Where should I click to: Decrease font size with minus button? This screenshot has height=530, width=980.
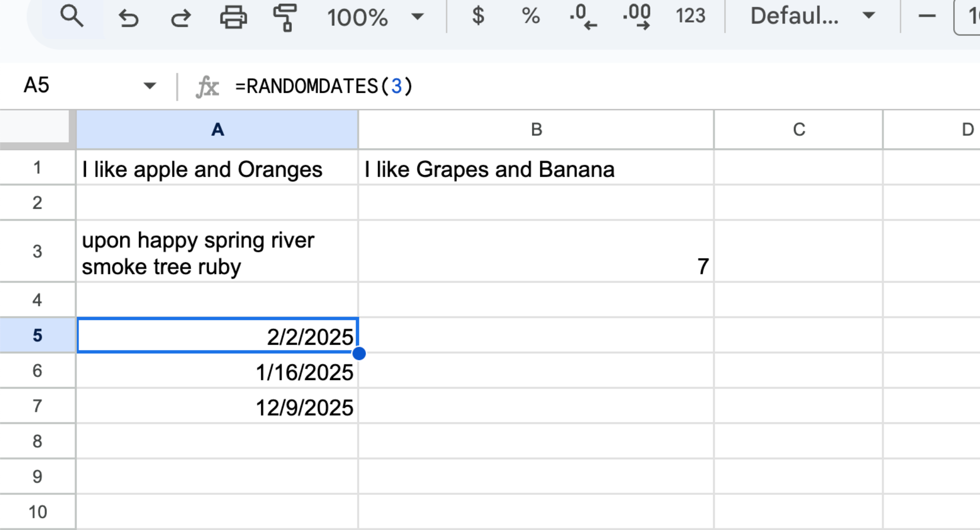[x=927, y=16]
